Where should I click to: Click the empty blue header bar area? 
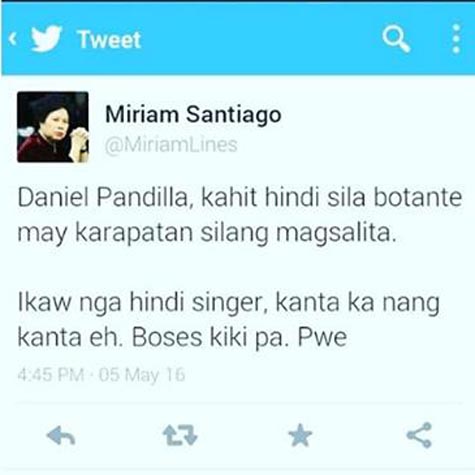click(260, 39)
